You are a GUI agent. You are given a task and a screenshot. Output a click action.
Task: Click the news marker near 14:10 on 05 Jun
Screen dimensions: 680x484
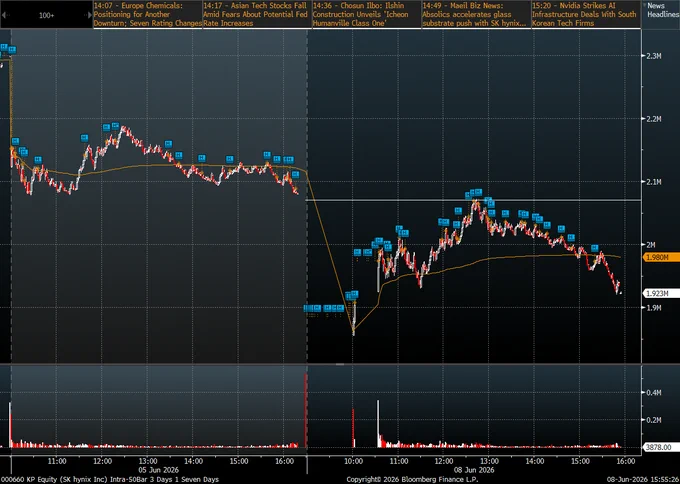click(201, 158)
